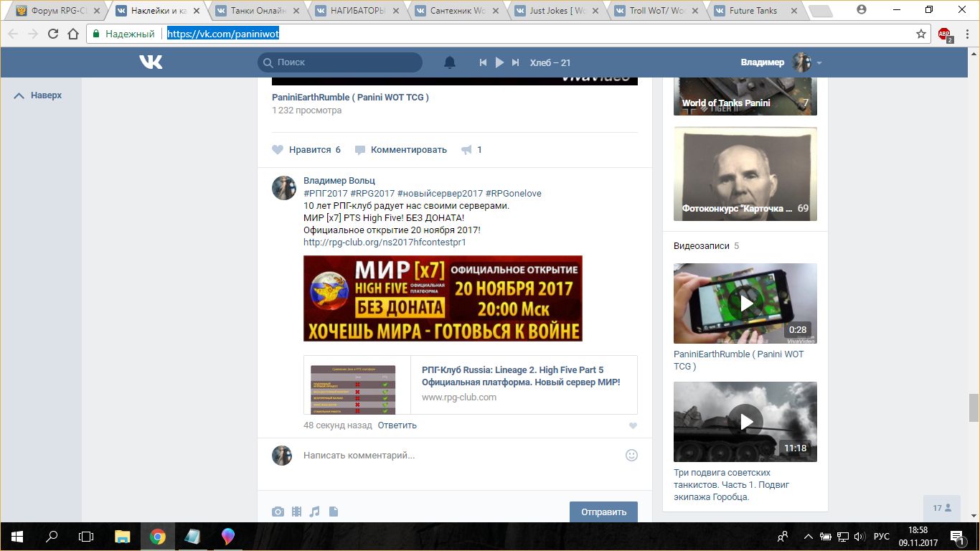
Task: Like the comment with small heart
Action: (632, 425)
